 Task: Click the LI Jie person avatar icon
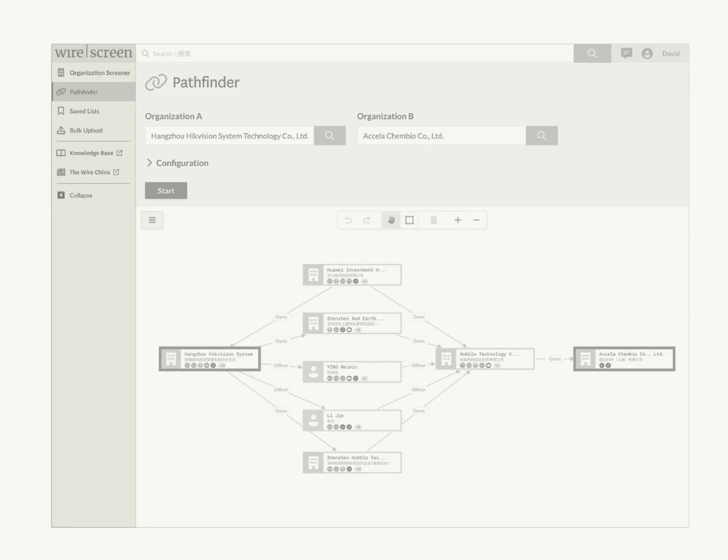[x=314, y=420]
